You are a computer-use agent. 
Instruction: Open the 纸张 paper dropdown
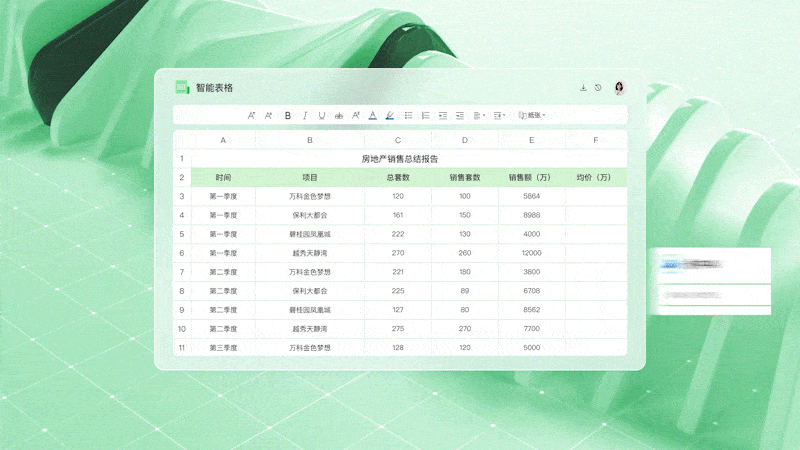pyautogui.click(x=532, y=115)
